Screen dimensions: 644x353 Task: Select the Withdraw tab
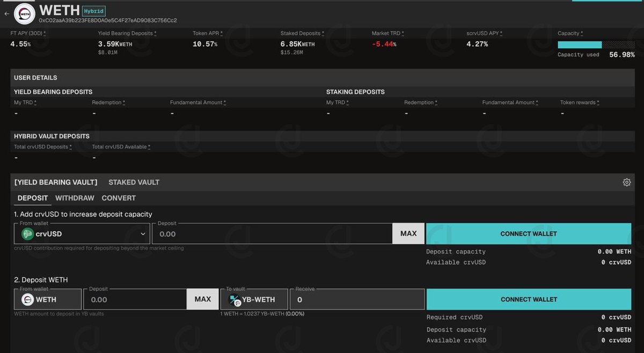tap(75, 198)
